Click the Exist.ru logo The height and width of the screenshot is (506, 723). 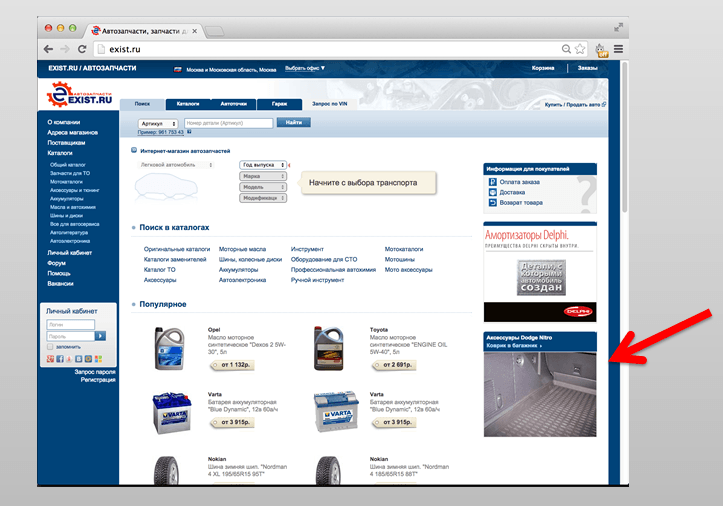click(76, 95)
